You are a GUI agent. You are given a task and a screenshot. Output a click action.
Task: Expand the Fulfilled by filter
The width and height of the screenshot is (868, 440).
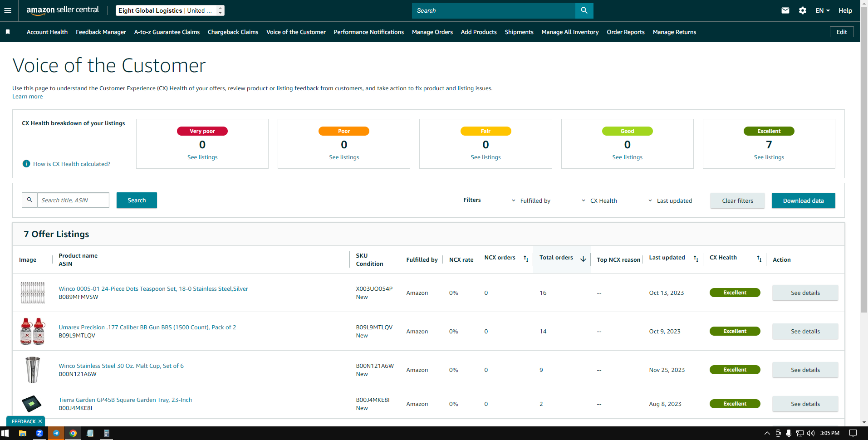tap(531, 200)
